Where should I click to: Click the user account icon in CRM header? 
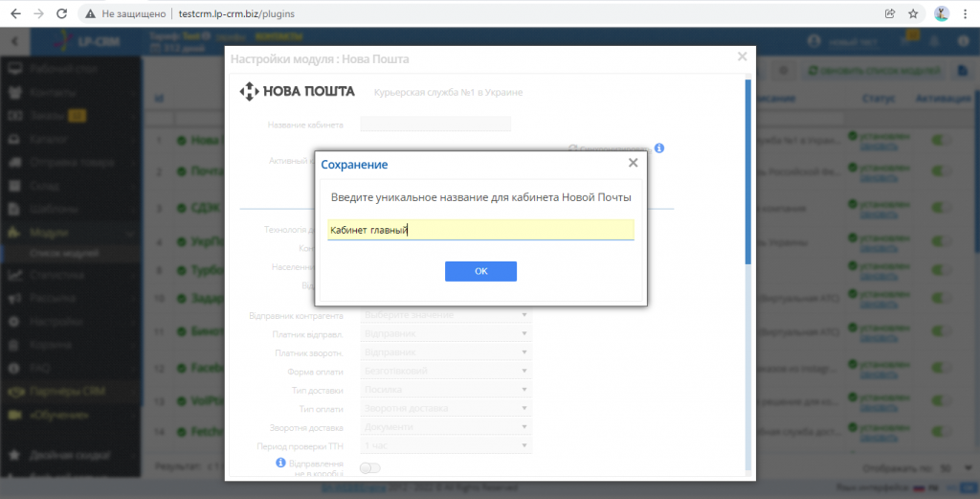pos(813,41)
